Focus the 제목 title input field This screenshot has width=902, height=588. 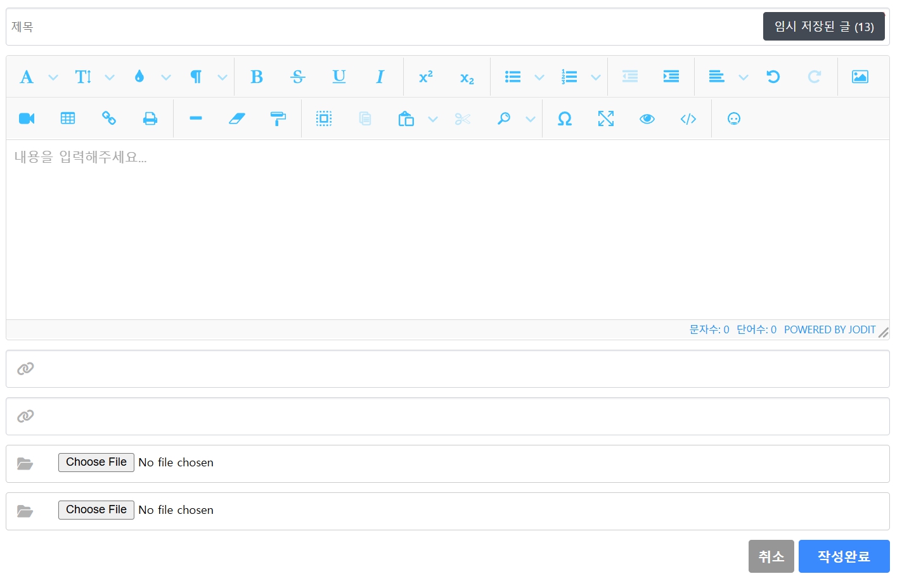coord(380,27)
